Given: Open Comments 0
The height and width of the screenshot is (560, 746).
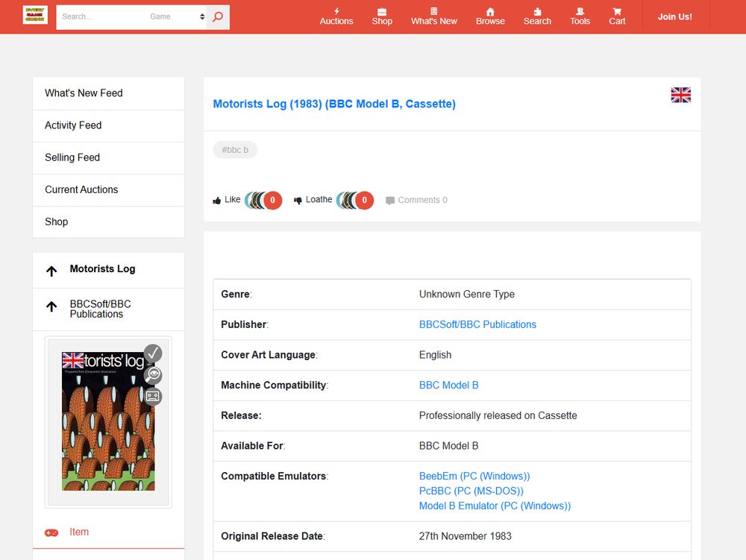Looking at the screenshot, I should tap(417, 200).
